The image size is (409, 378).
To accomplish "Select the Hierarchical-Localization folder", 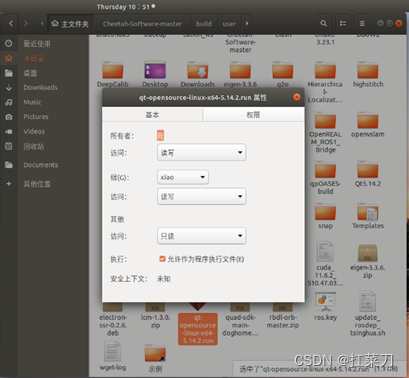I will point(325,82).
